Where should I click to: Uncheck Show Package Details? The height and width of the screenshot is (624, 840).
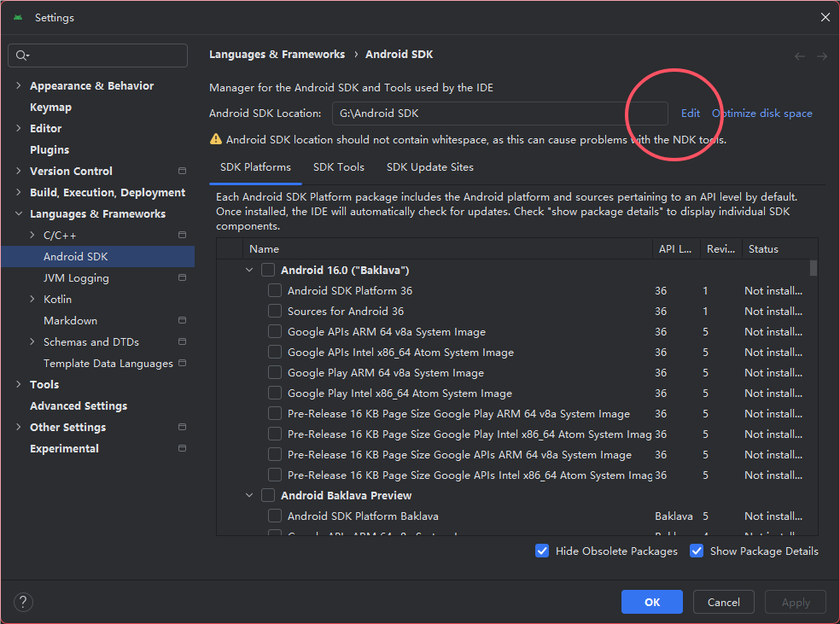tap(697, 551)
